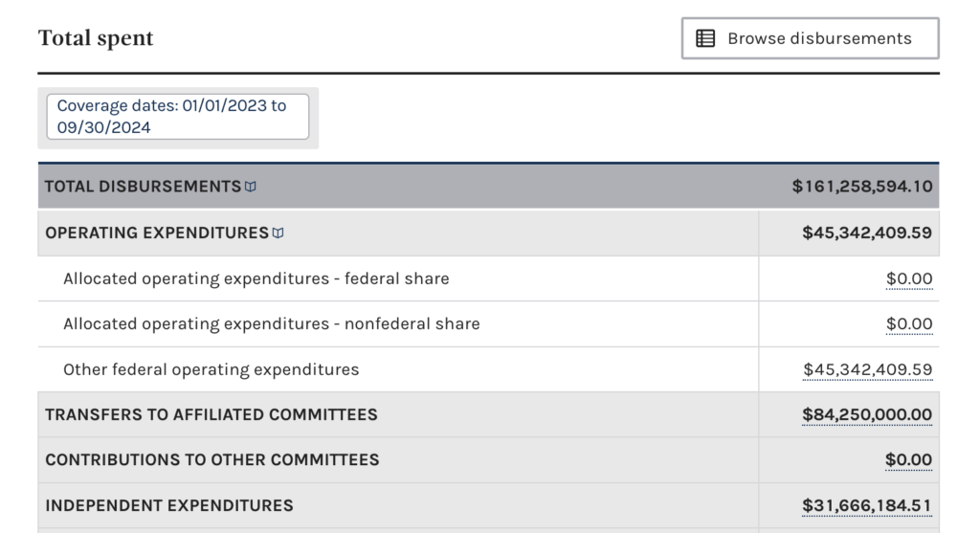Click the table icon in Browse disbursements
The image size is (980, 533).
705,39
